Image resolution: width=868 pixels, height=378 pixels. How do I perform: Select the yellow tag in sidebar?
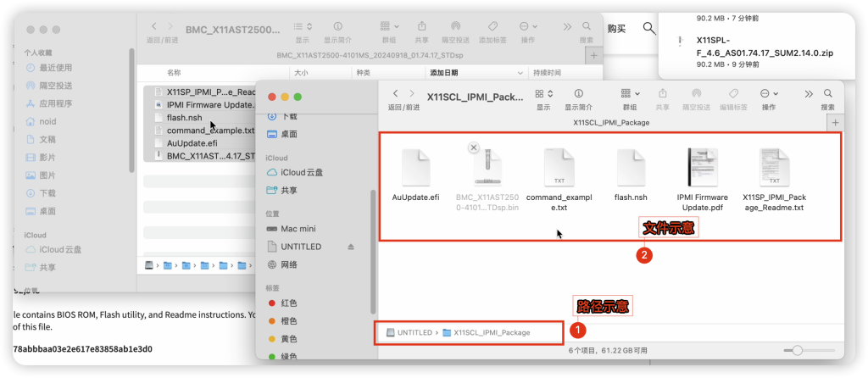click(x=282, y=339)
